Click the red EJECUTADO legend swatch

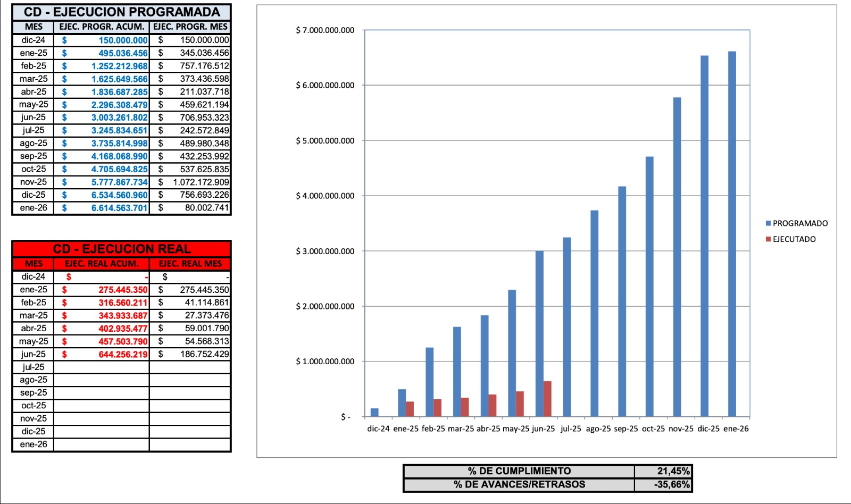[768, 239]
